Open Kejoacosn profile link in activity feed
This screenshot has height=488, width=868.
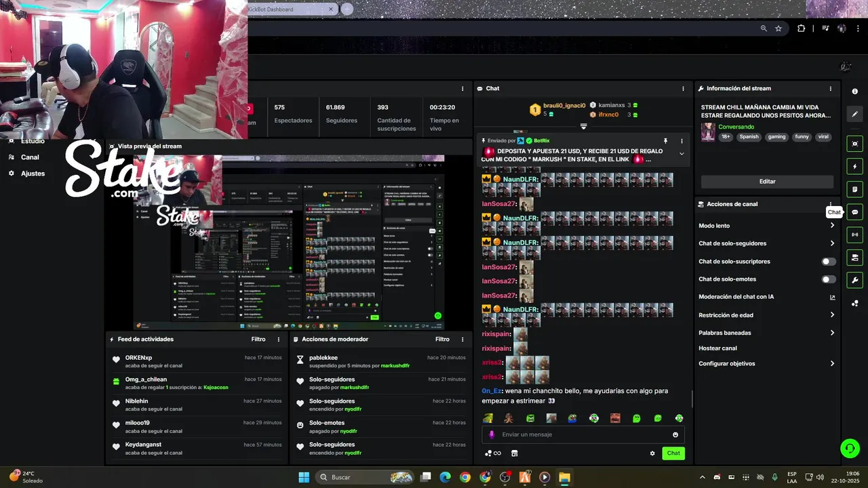click(x=215, y=388)
